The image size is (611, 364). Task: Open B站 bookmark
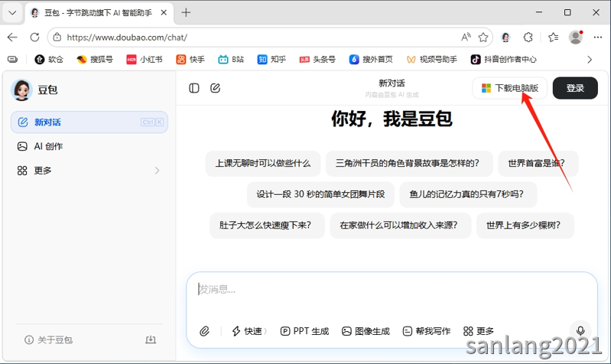(x=231, y=59)
